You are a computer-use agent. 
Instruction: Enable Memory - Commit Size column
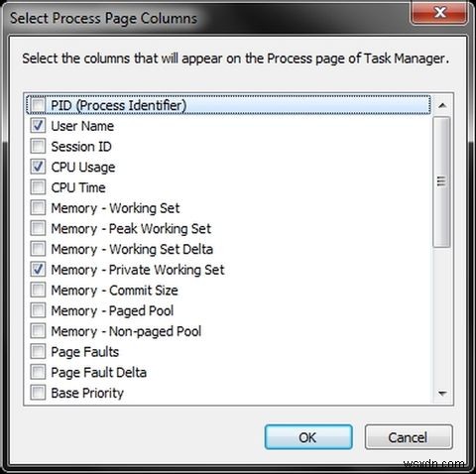coord(38,290)
